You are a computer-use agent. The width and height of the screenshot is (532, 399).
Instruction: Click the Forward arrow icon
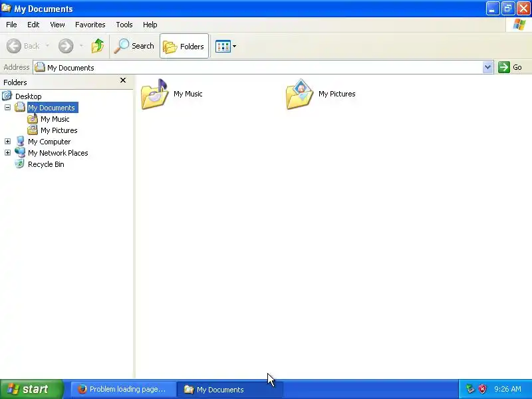(x=66, y=46)
